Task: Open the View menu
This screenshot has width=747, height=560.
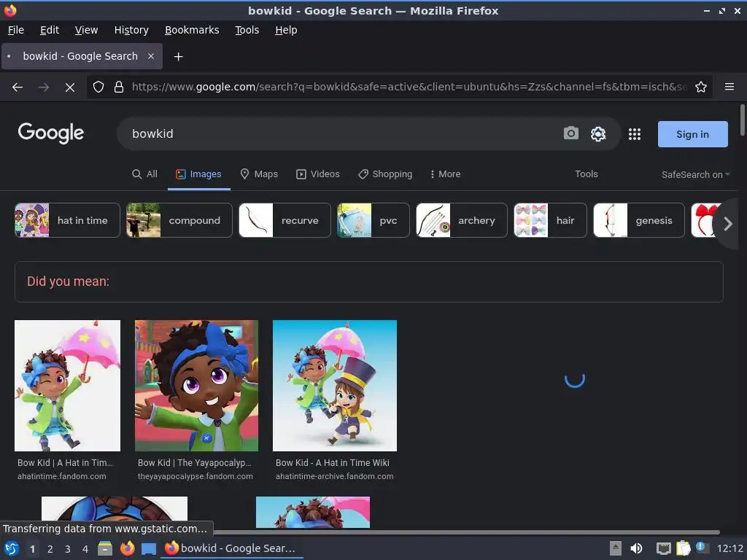Action: 86,30
